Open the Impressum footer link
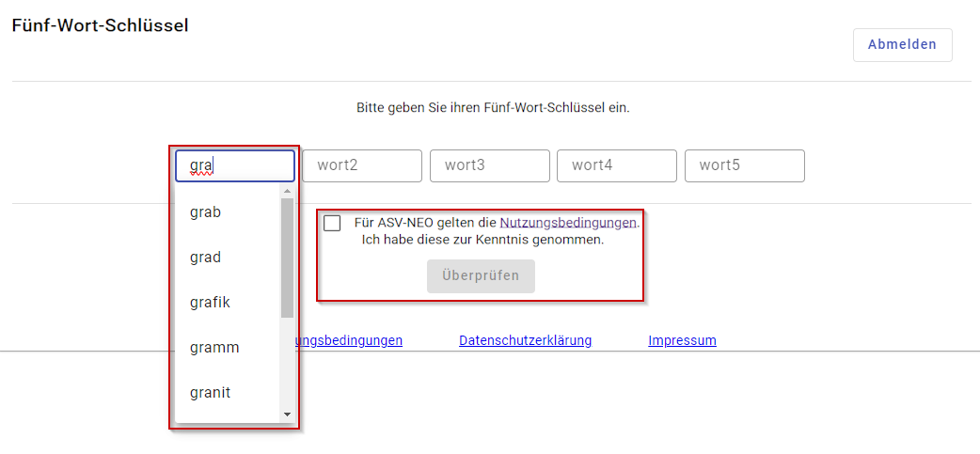Viewport: 980px width, 454px height. [x=682, y=340]
